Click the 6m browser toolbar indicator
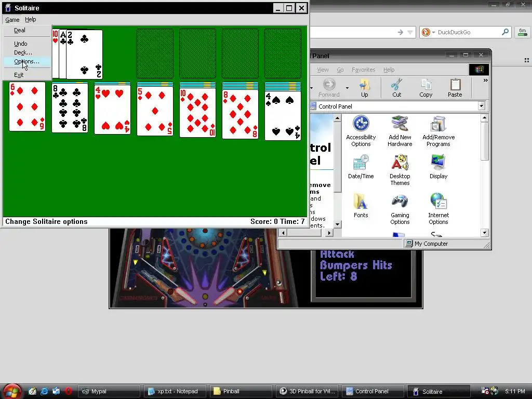The height and width of the screenshot is (399, 532). 523,32
